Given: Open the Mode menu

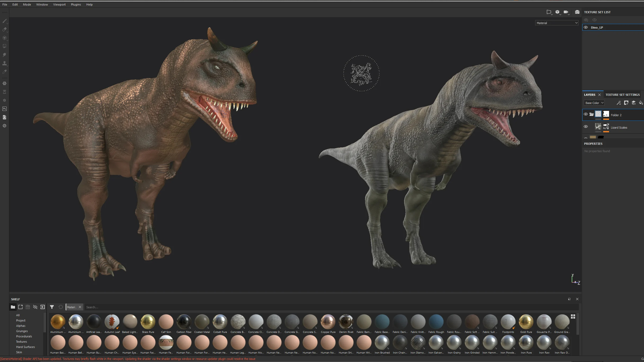Looking at the screenshot, I should click(27, 4).
